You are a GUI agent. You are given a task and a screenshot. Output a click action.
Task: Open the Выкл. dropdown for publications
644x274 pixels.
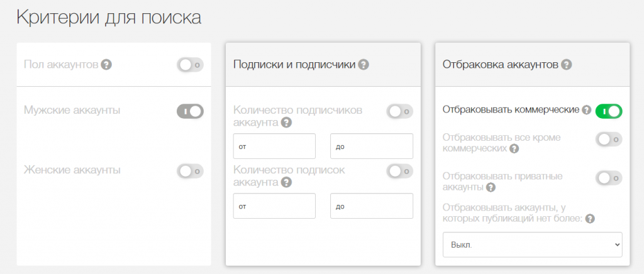pos(532,244)
